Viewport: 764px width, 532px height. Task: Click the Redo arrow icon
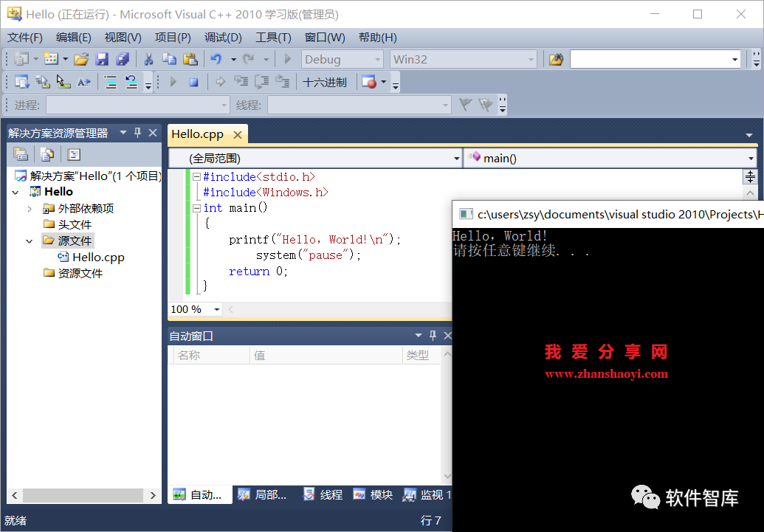249,59
